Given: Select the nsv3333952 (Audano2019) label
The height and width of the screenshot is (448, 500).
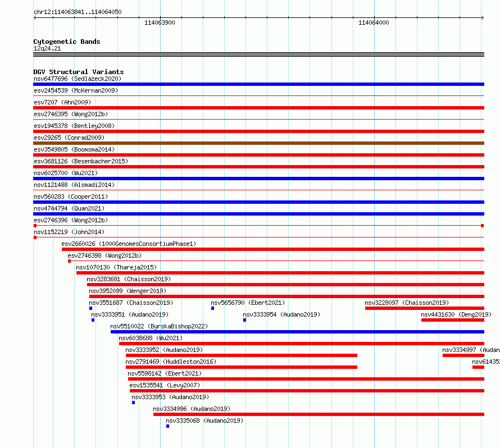Looking at the screenshot, I should pos(164,350).
